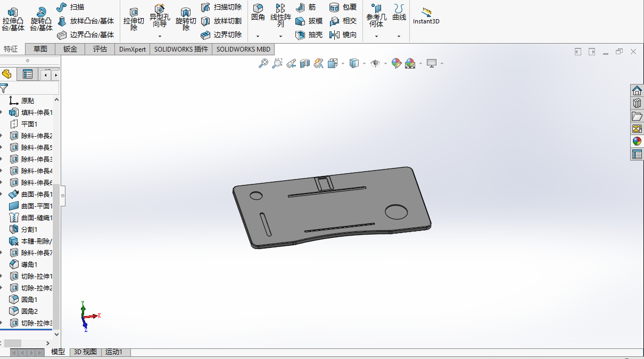Viewport: 644px width, 359px height.
Task: Switch to the 模型 bottom tab
Action: (58, 352)
